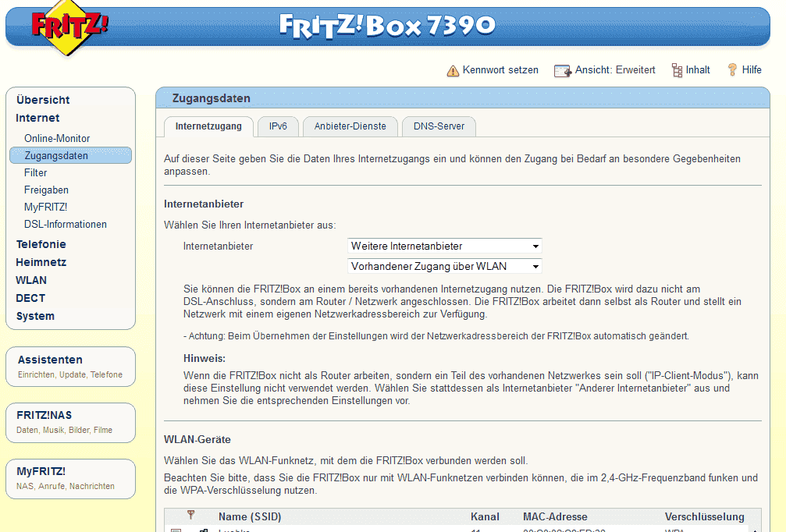The image size is (786, 532).
Task: Switch to the IPv6 tab
Action: coord(278,126)
